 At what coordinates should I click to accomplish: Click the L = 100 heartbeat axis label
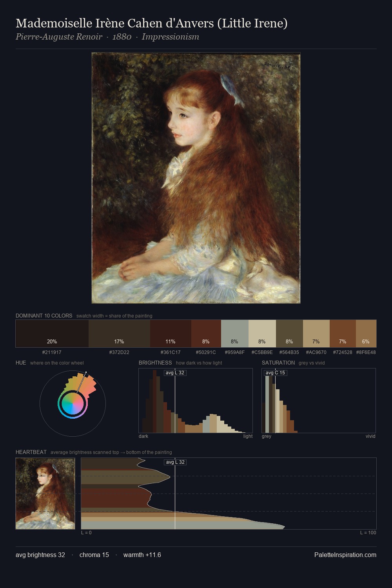point(368,533)
